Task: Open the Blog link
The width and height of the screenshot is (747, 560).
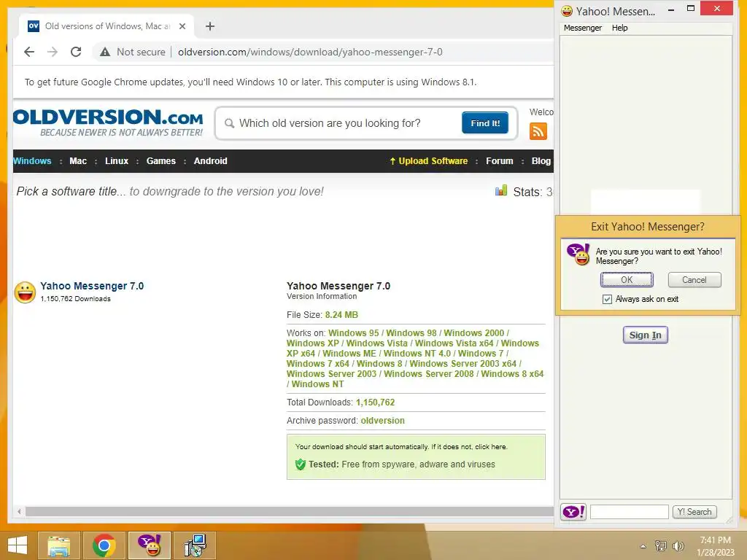Action: [541, 161]
